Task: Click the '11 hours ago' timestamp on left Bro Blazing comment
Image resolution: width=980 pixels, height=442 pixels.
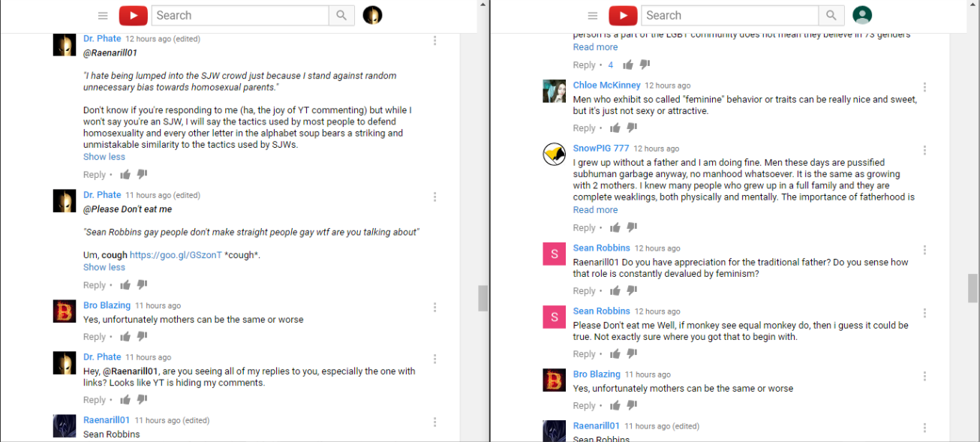Action: (x=158, y=306)
